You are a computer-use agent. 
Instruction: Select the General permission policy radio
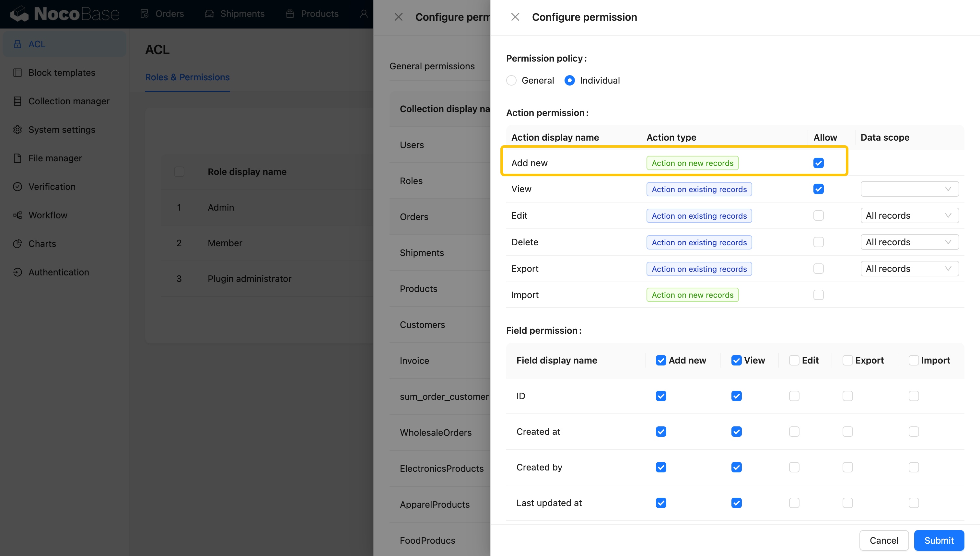click(x=511, y=81)
